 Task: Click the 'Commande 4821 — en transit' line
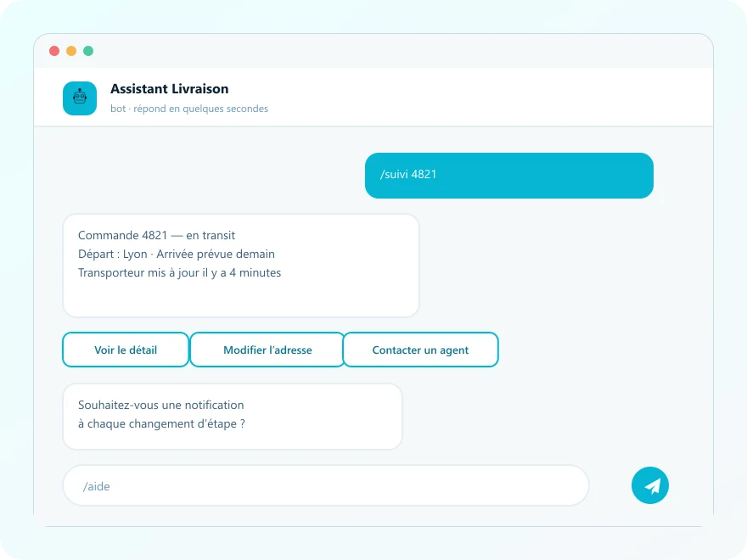[x=156, y=235]
